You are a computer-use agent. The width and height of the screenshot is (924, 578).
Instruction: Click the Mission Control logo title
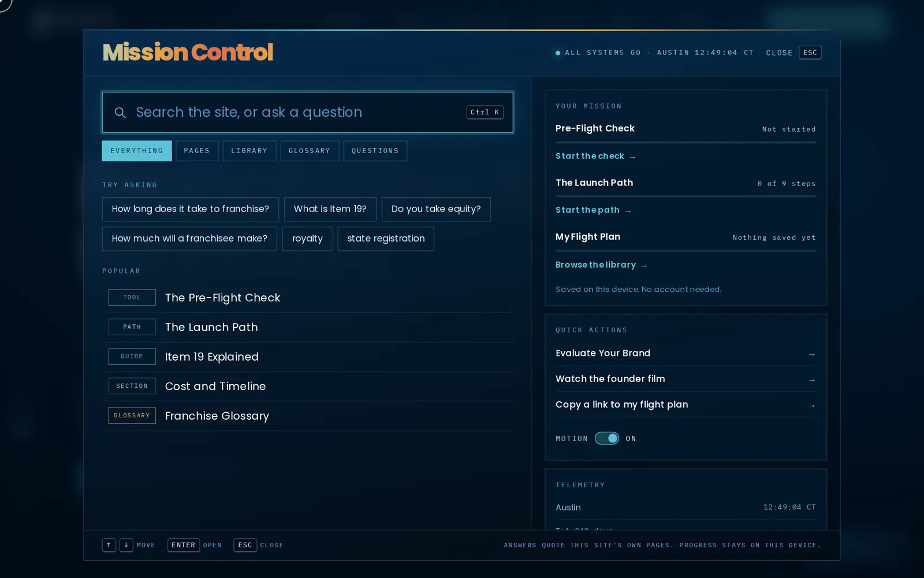tap(188, 53)
